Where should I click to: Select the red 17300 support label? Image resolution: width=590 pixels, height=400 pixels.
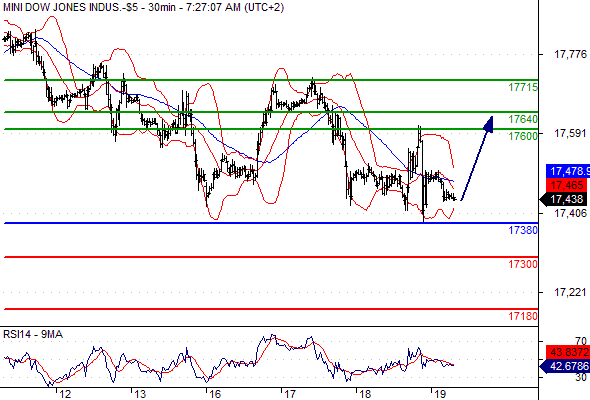point(523,264)
